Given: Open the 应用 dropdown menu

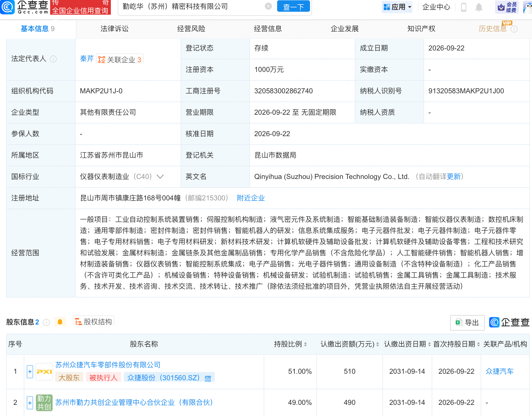Looking at the screenshot, I should [397, 7].
